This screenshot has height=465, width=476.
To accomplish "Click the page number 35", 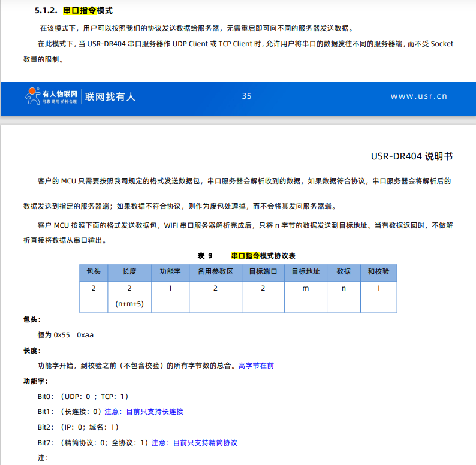I will coord(246,96).
